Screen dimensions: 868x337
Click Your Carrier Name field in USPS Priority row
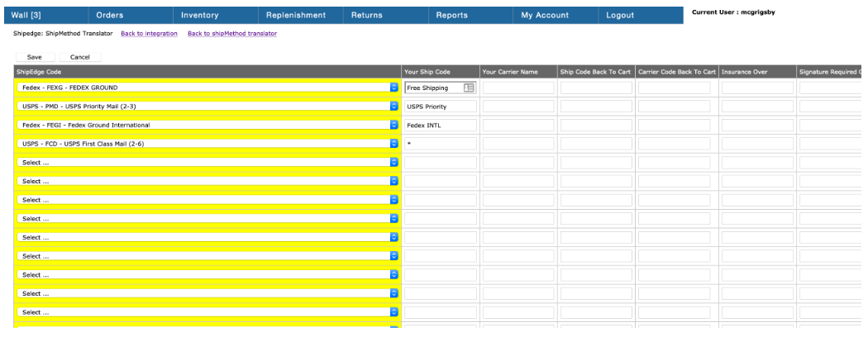click(x=518, y=107)
